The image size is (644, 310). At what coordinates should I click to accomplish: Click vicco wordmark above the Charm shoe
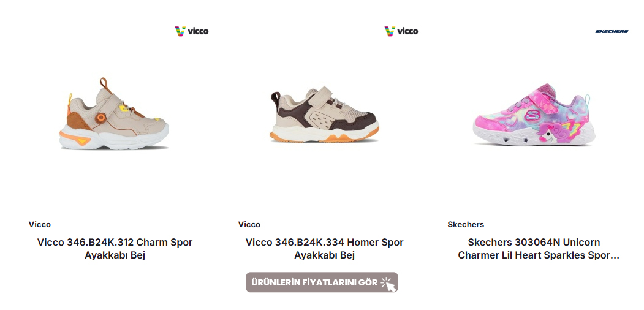pos(198,31)
